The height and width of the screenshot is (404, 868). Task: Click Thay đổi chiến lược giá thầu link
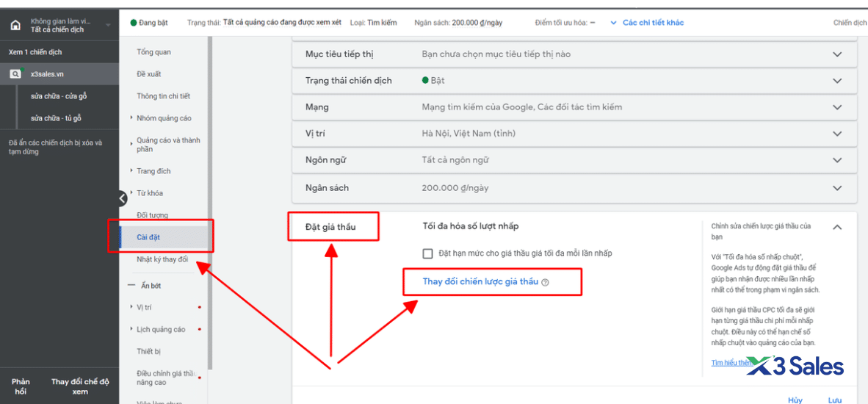click(480, 281)
